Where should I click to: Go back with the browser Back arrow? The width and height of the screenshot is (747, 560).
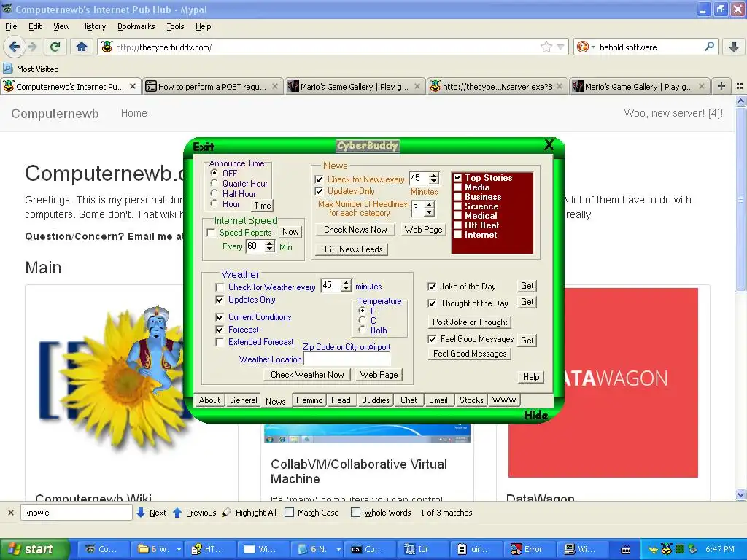point(15,47)
